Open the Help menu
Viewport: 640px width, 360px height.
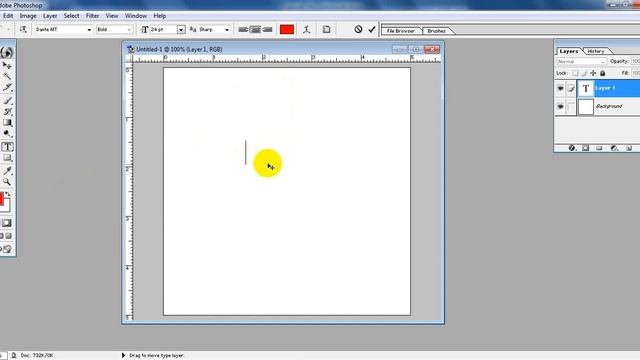point(160,16)
